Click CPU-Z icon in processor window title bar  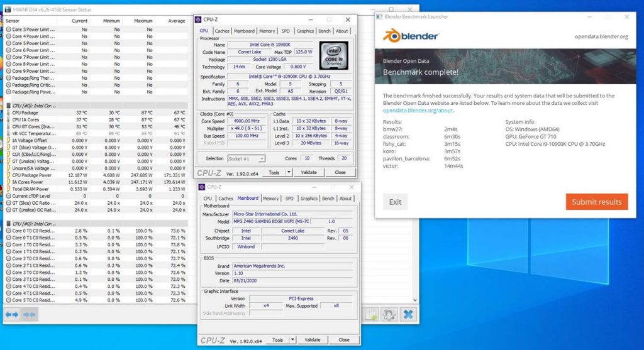click(x=198, y=19)
